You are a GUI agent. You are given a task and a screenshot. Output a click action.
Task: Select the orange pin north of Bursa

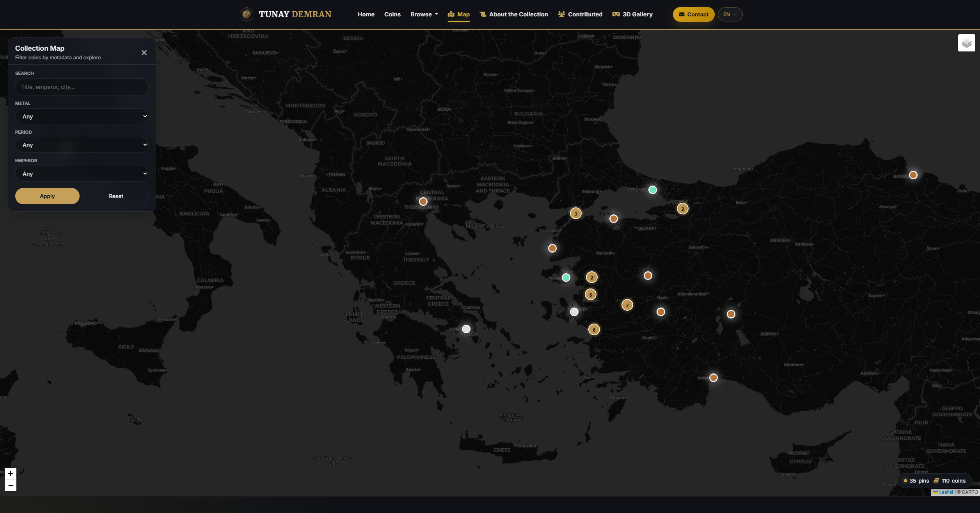[x=613, y=219]
